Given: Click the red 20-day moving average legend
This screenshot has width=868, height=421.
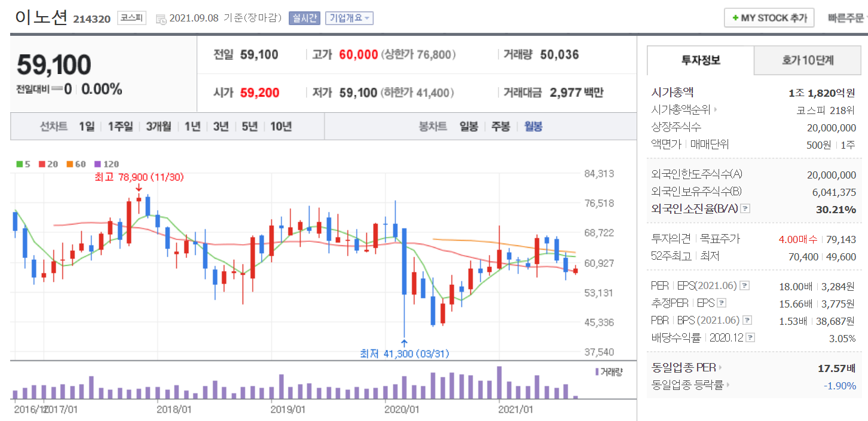Looking at the screenshot, I should [48, 164].
